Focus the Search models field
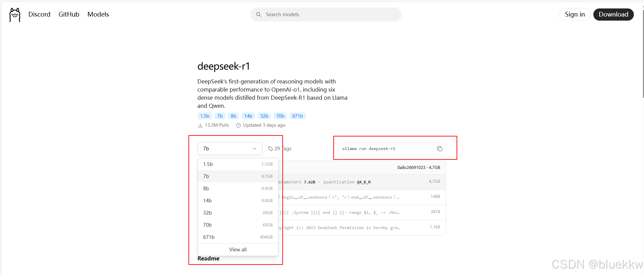The width and height of the screenshot is (644, 275). click(x=326, y=15)
